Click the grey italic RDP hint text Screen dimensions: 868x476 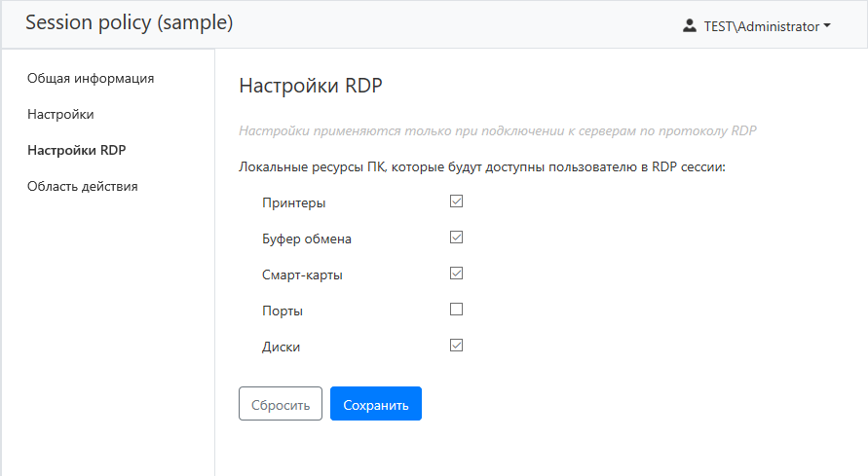pos(498,130)
